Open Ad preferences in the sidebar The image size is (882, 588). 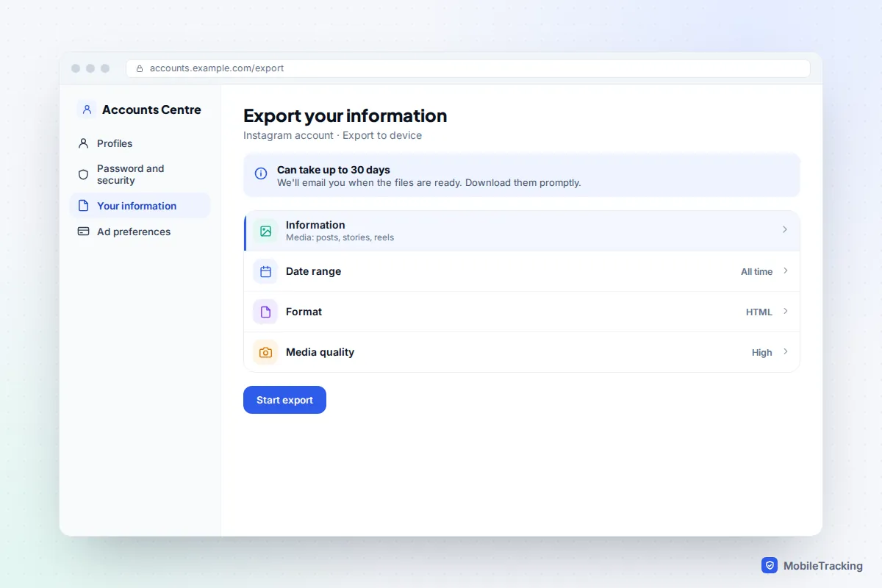(x=140, y=232)
